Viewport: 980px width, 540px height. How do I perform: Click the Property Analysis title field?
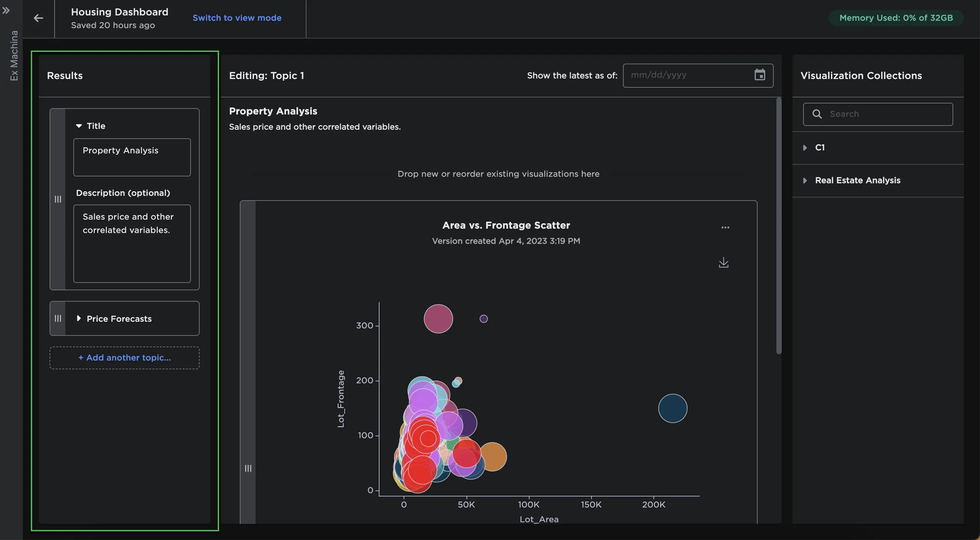click(132, 157)
